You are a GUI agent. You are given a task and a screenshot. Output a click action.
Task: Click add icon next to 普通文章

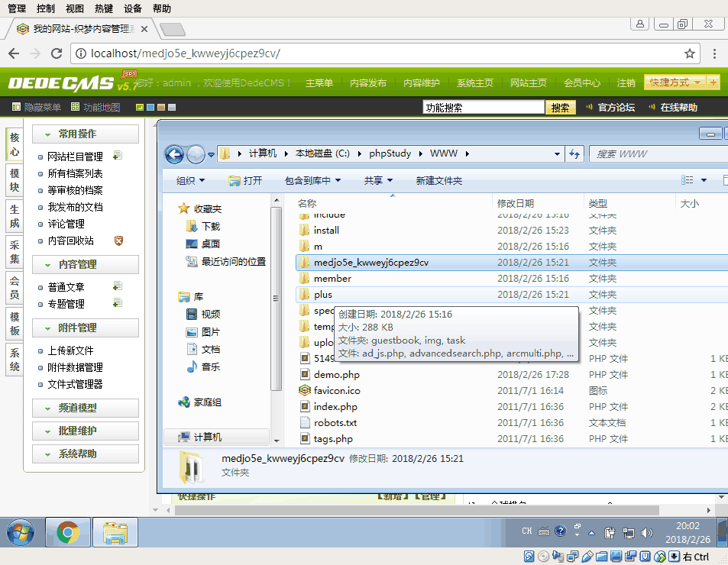[118, 286]
